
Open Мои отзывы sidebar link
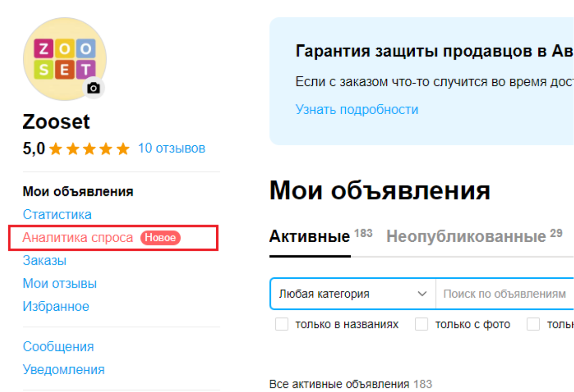tap(60, 284)
